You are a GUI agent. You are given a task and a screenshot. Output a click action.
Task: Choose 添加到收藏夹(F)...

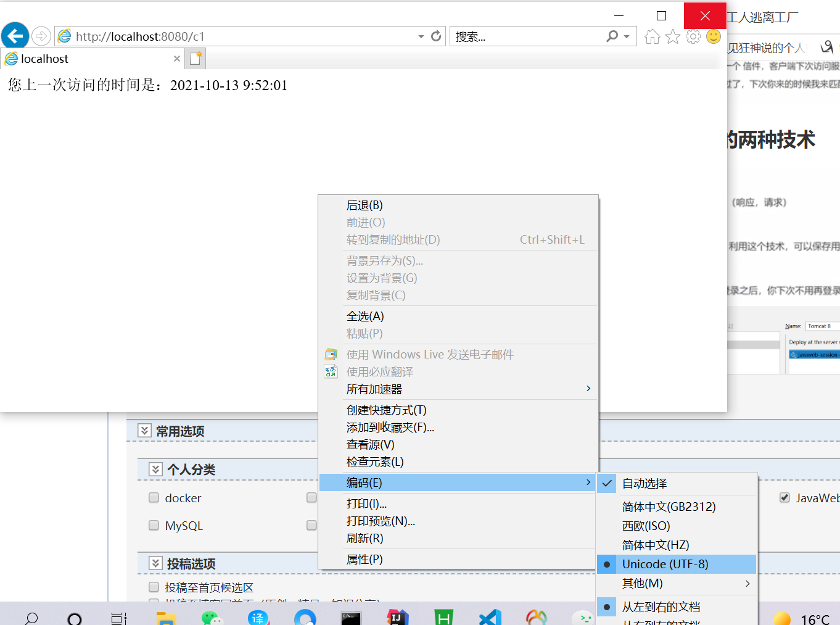(458, 427)
